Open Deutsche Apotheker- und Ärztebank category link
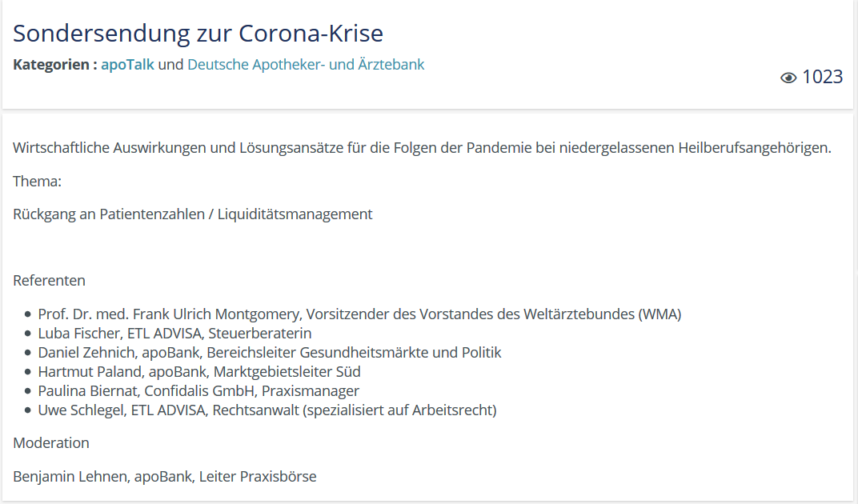This screenshot has height=504, width=858. [x=306, y=65]
